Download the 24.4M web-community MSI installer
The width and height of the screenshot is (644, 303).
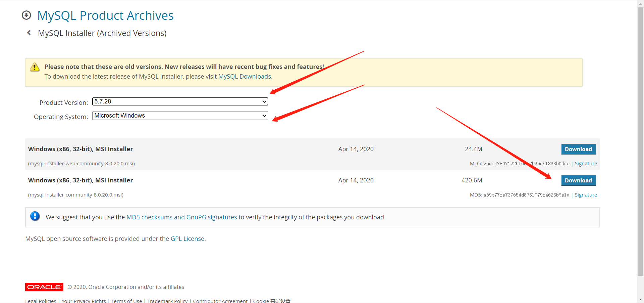point(578,149)
